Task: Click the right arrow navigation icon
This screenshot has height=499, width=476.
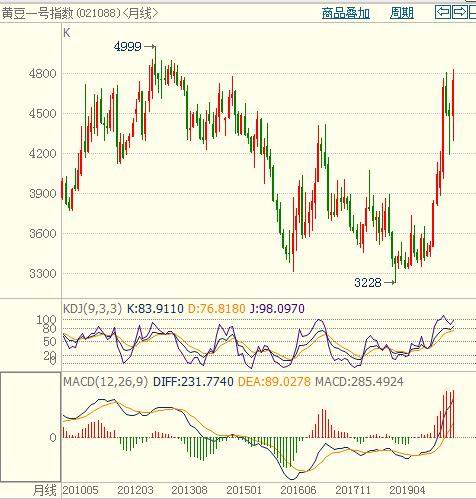Action: (459, 12)
